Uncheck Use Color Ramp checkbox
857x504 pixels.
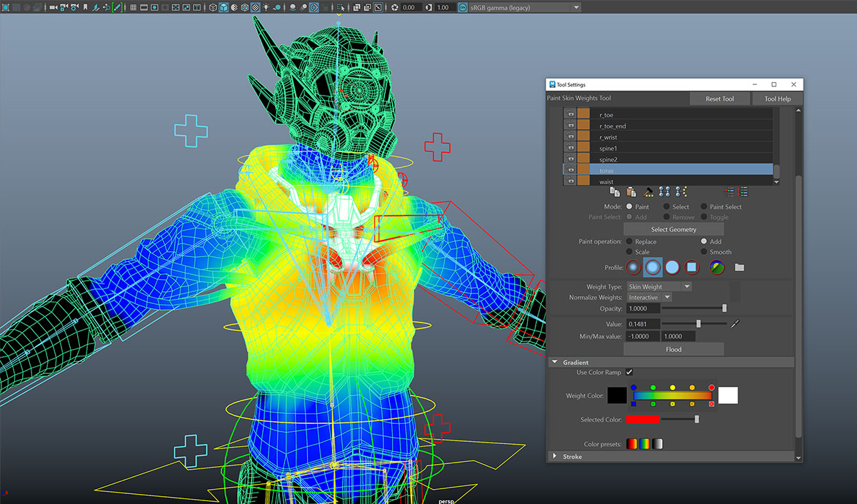[x=629, y=373]
